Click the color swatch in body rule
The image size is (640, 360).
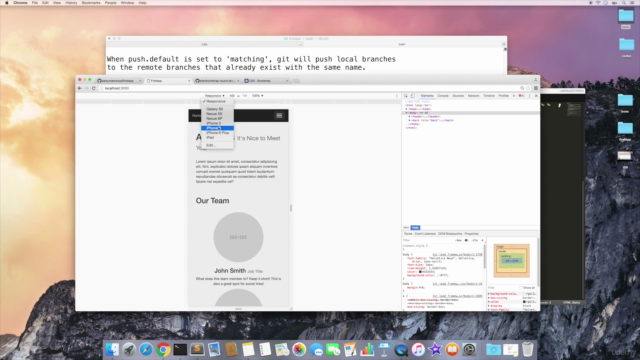[420, 271]
